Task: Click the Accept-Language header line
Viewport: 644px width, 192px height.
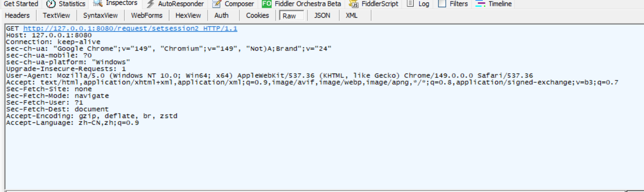Action: (x=72, y=122)
